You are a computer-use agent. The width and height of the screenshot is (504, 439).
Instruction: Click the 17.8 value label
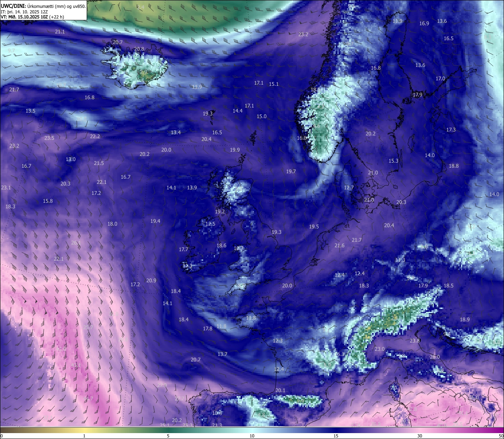(208, 329)
